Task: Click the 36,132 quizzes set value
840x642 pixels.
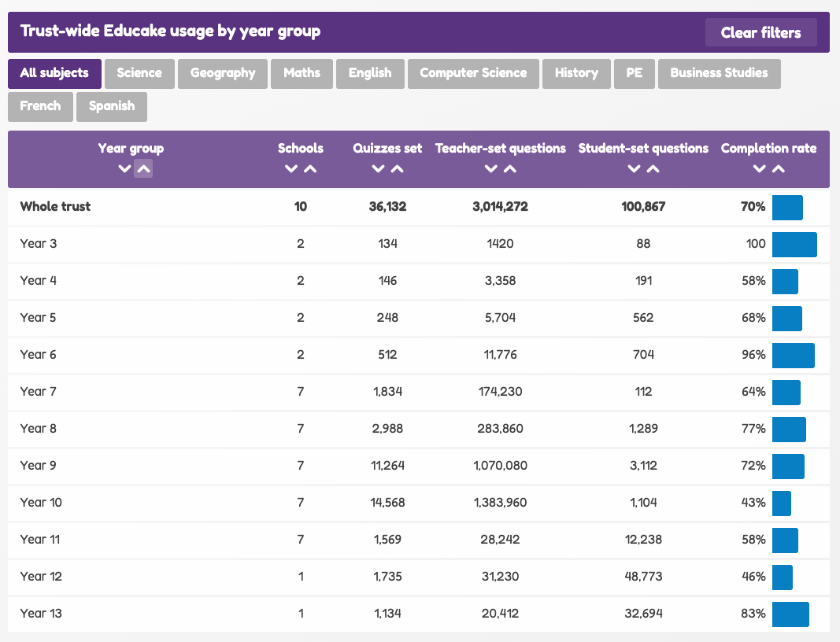Action: point(388,207)
